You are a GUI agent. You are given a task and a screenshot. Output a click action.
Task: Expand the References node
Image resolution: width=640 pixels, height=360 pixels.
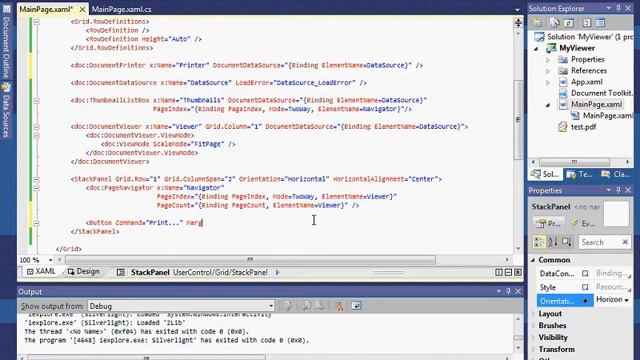click(x=548, y=71)
